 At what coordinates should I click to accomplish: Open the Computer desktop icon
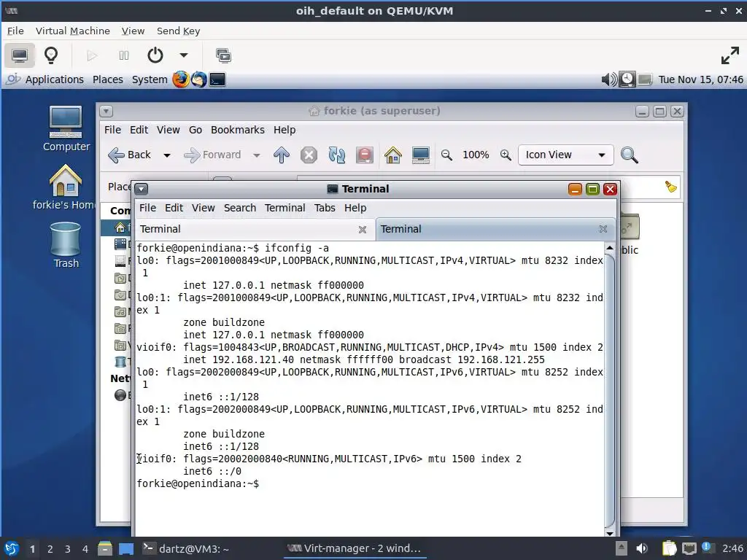click(x=66, y=128)
